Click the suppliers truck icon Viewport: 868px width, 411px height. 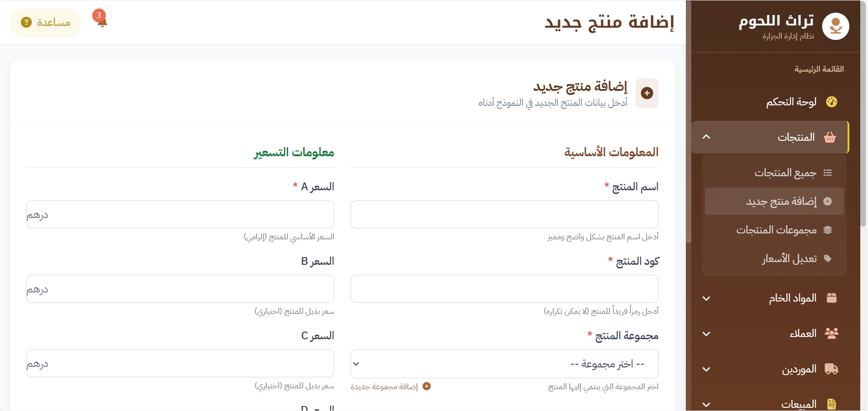pyautogui.click(x=831, y=369)
